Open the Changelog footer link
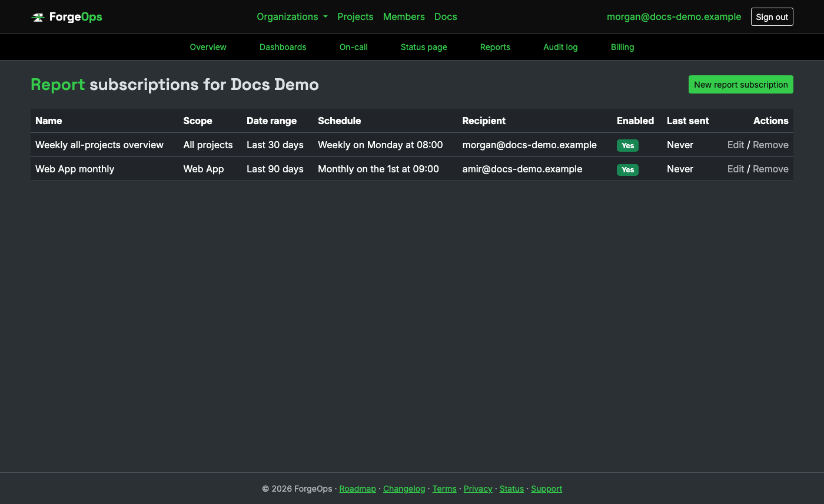824x504 pixels. point(404,489)
